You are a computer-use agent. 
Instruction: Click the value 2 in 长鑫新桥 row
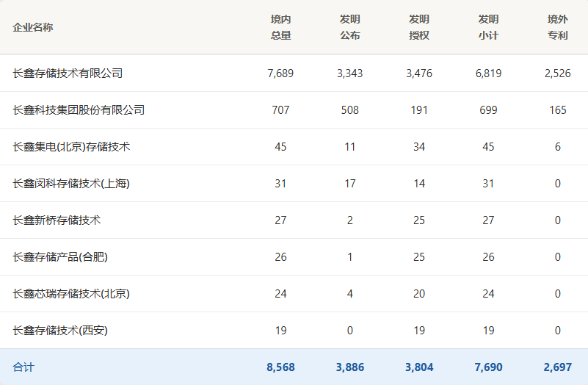[350, 220]
